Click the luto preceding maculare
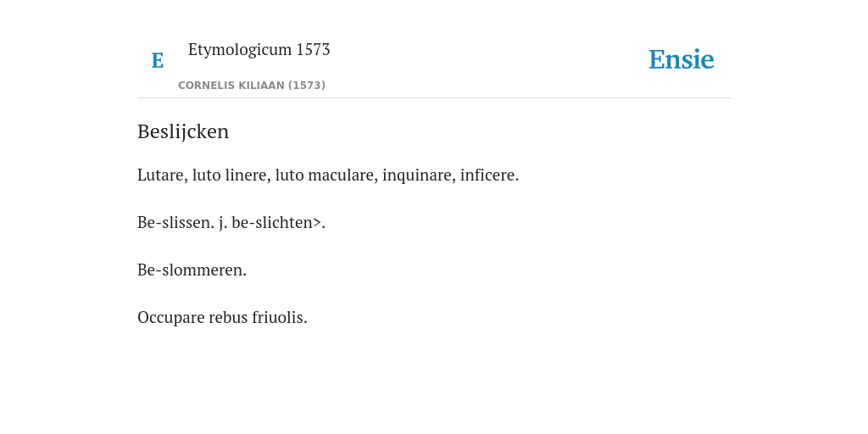The image size is (868, 434). tap(289, 175)
